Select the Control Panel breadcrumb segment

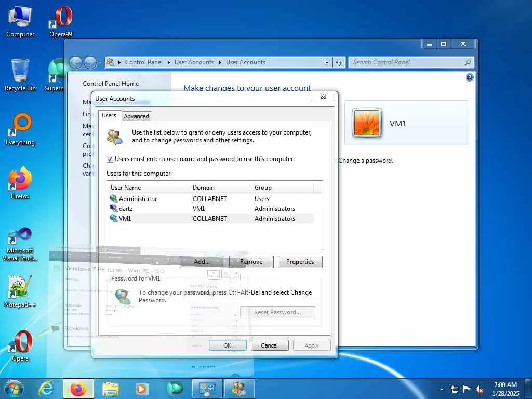pyautogui.click(x=144, y=62)
